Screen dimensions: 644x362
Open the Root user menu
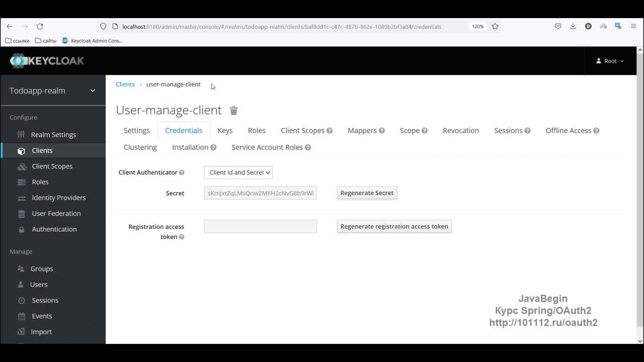click(x=610, y=61)
